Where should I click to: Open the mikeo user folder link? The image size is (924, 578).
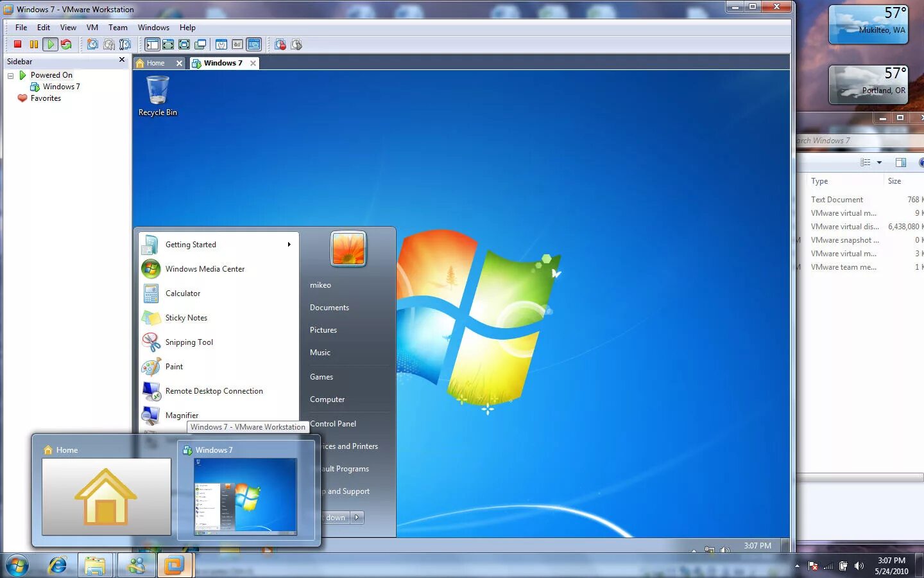tap(320, 285)
